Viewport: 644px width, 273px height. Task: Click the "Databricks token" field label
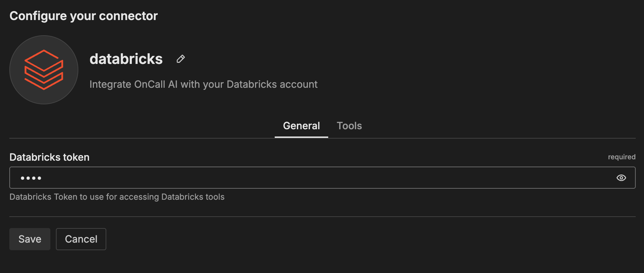point(49,157)
